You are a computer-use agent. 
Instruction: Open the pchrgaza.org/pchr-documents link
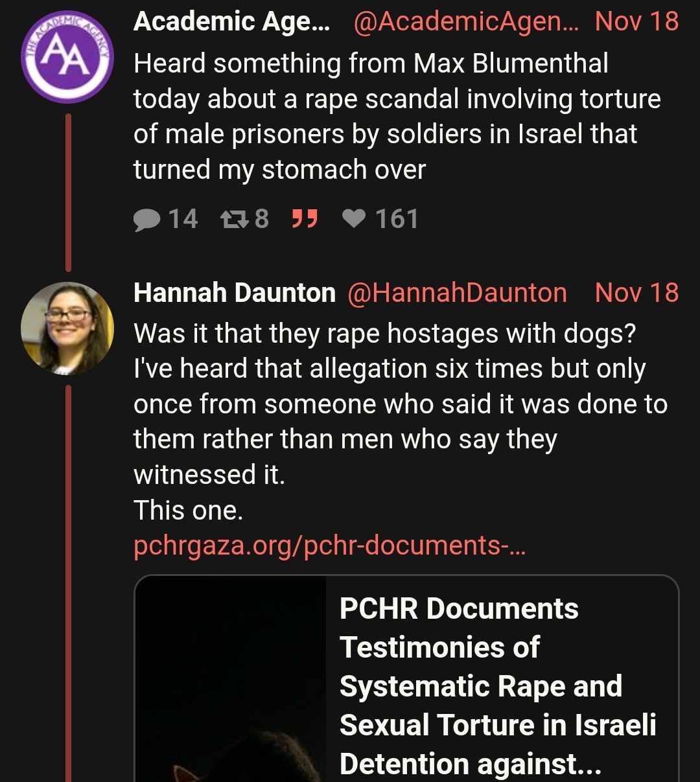click(329, 546)
